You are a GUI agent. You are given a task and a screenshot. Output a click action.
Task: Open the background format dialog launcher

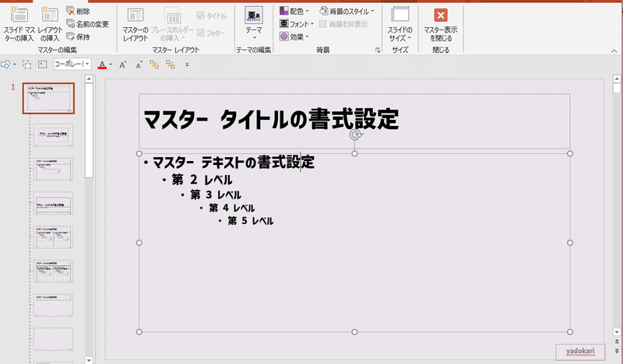pyautogui.click(x=378, y=50)
